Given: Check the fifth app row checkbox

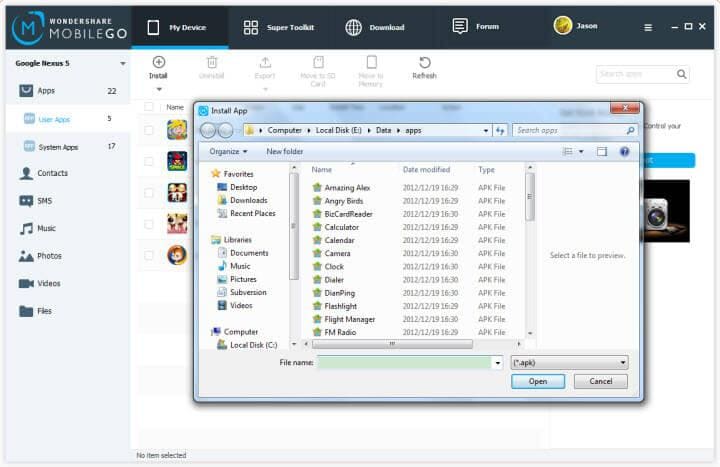Looking at the screenshot, I should click(149, 255).
